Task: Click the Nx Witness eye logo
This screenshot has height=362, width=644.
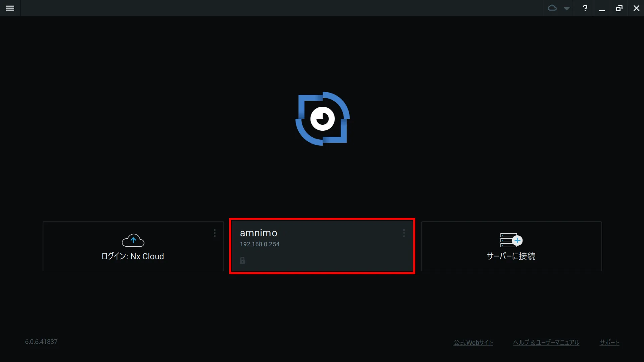Action: [323, 119]
